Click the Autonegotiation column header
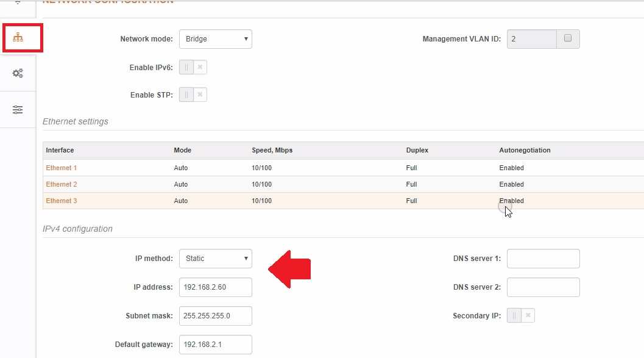The width and height of the screenshot is (644, 358). coord(525,150)
